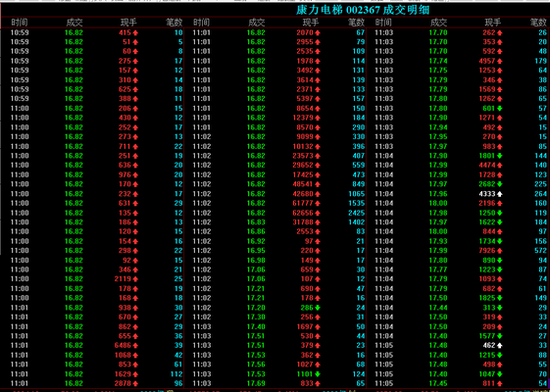Click the red up arrow beside volume 31788
550x392 pixels.
318,222
